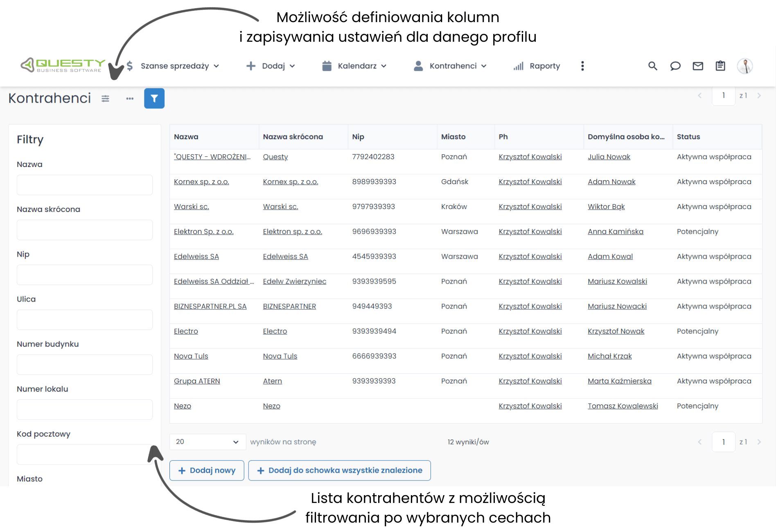The image size is (776, 532).
Task: Focus the Numer lokalu filter input
Action: (x=85, y=410)
